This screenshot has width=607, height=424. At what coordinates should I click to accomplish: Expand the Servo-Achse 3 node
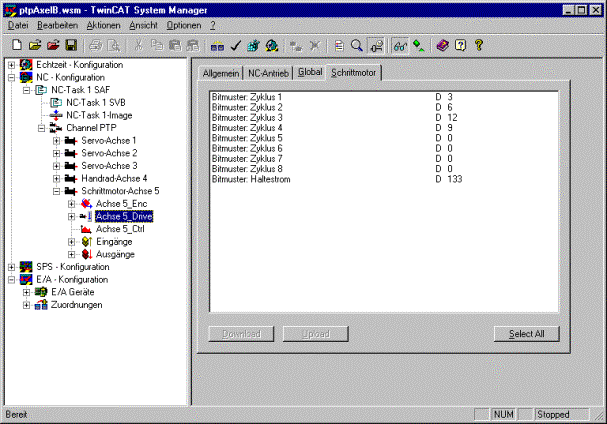(57, 166)
